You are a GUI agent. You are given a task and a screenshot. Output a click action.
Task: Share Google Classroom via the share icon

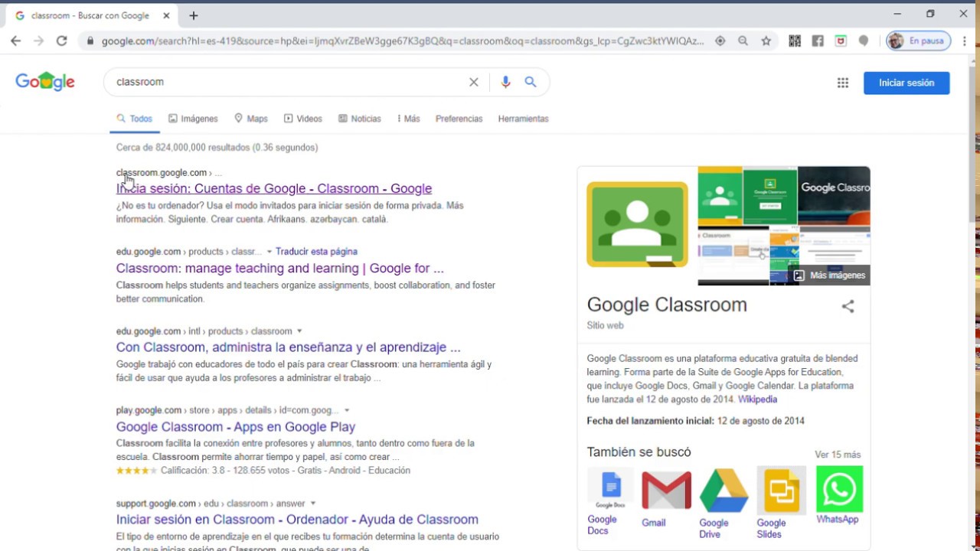(x=848, y=306)
